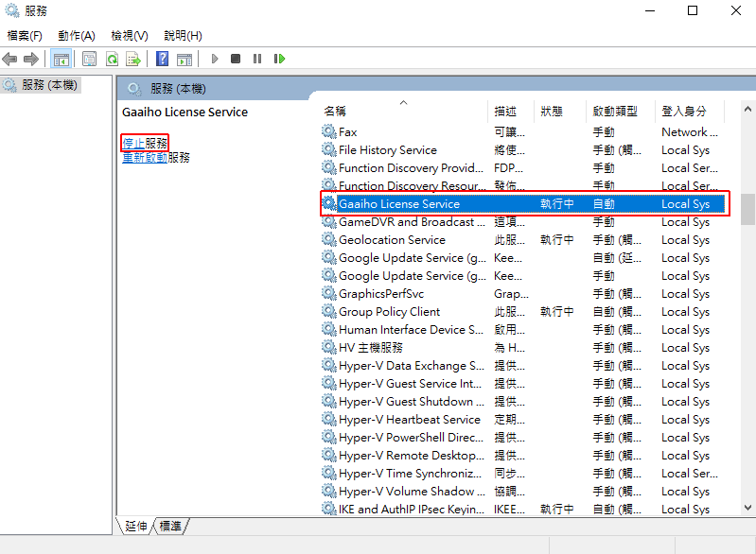
Task: Select the Gaaiho License Service row
Action: [522, 204]
